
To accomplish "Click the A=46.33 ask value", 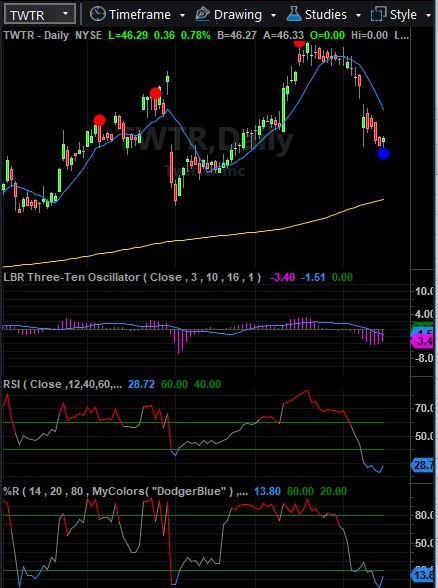I will (x=283, y=35).
